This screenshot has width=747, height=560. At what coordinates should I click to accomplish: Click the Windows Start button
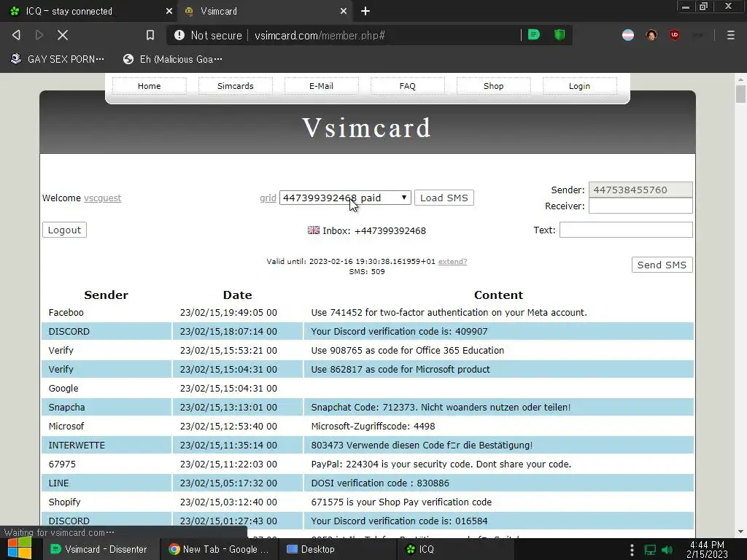point(20,548)
